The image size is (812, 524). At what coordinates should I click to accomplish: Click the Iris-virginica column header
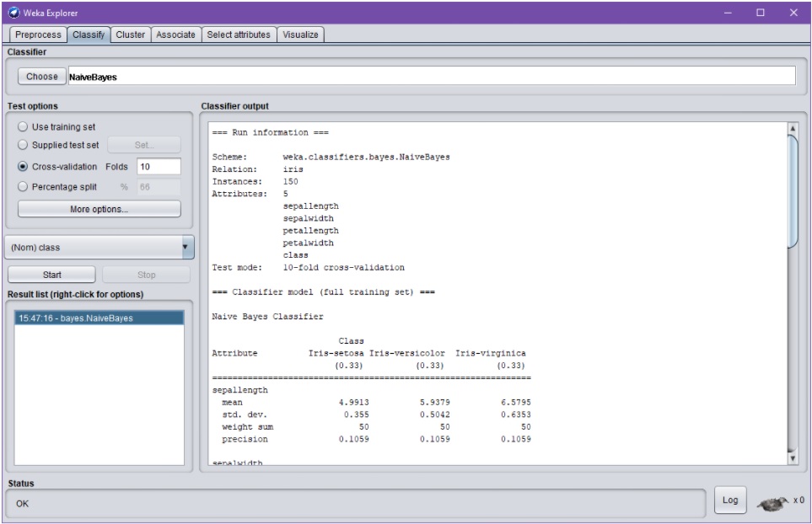(491, 353)
